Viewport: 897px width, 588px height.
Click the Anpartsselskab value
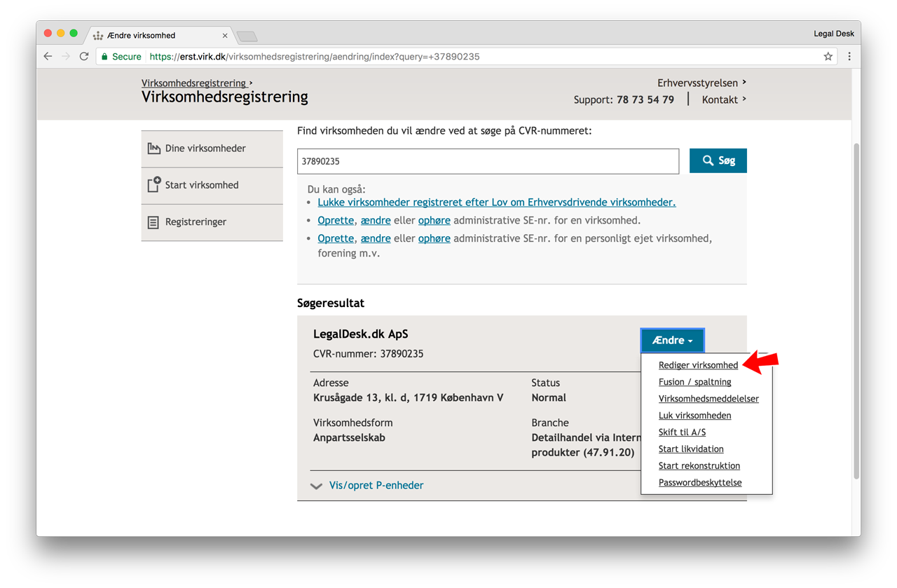(x=349, y=438)
